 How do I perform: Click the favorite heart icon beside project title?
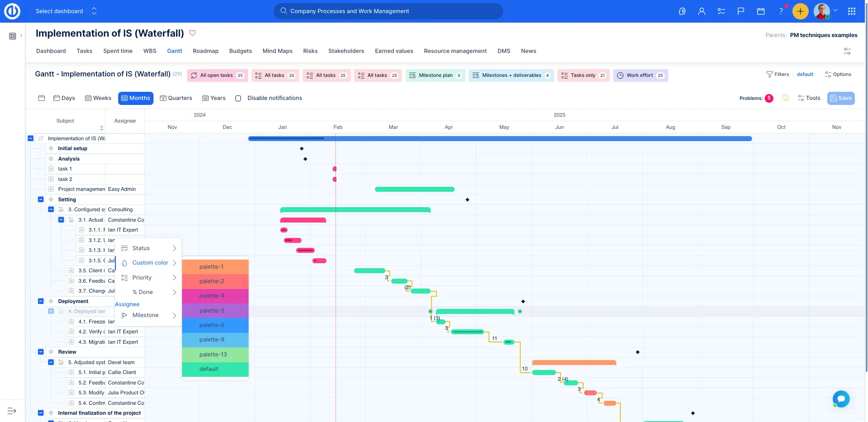192,33
